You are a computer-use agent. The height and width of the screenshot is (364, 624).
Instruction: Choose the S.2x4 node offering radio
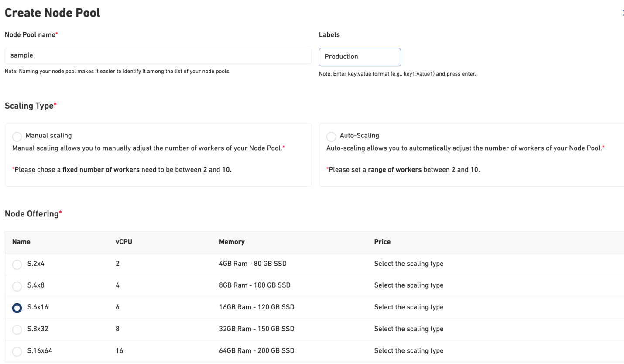coord(17,264)
